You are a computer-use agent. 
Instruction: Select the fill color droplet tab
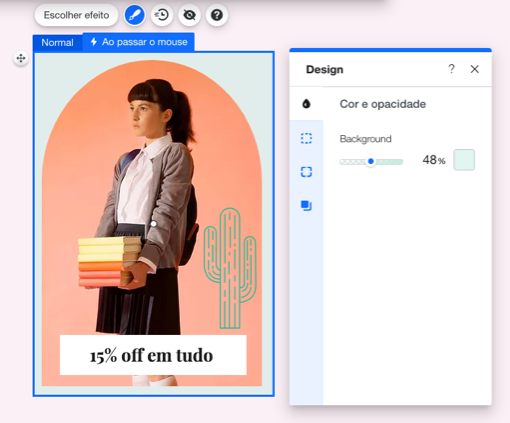[306, 104]
